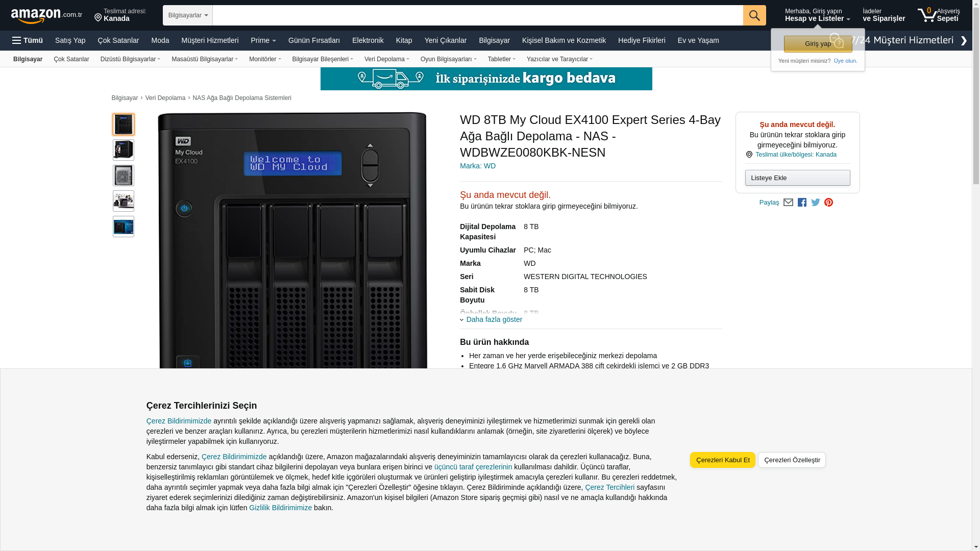Viewport: 980px width, 551px height.
Task: Click in the search text field
Action: pyautogui.click(x=477, y=15)
